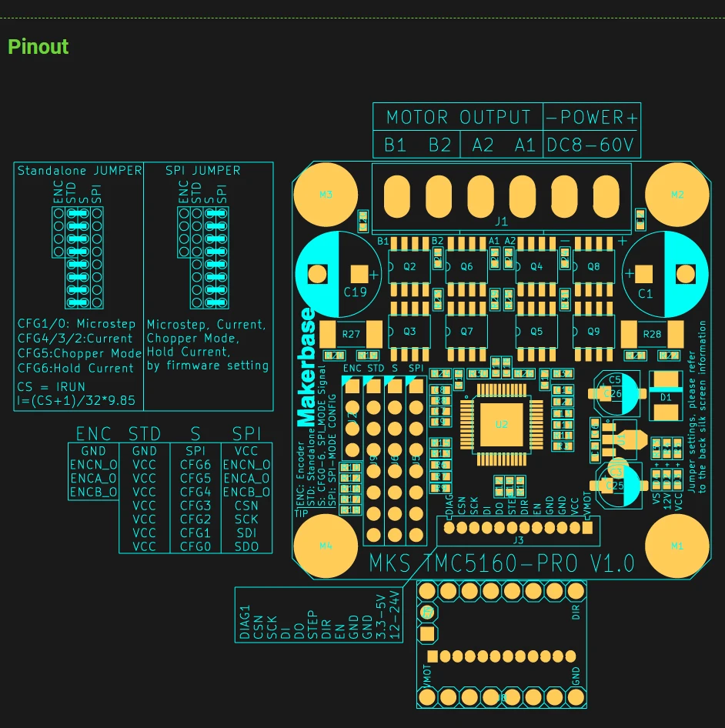725x728 pixels.
Task: Click the M3 mounting hole
Action: coord(326,195)
